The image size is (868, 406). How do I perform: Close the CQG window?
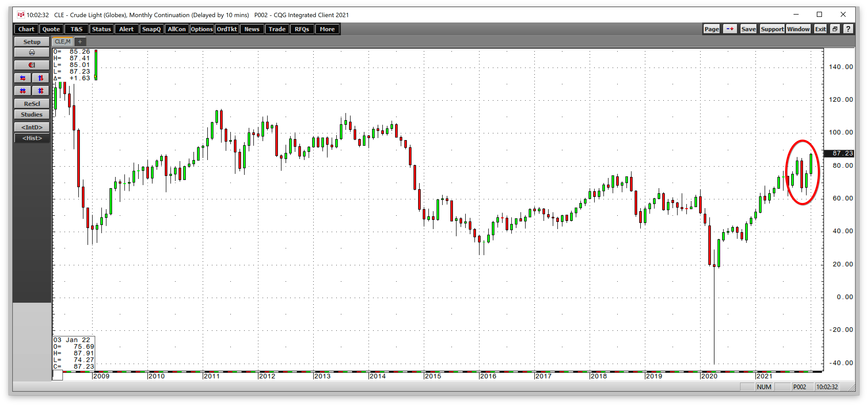point(843,15)
